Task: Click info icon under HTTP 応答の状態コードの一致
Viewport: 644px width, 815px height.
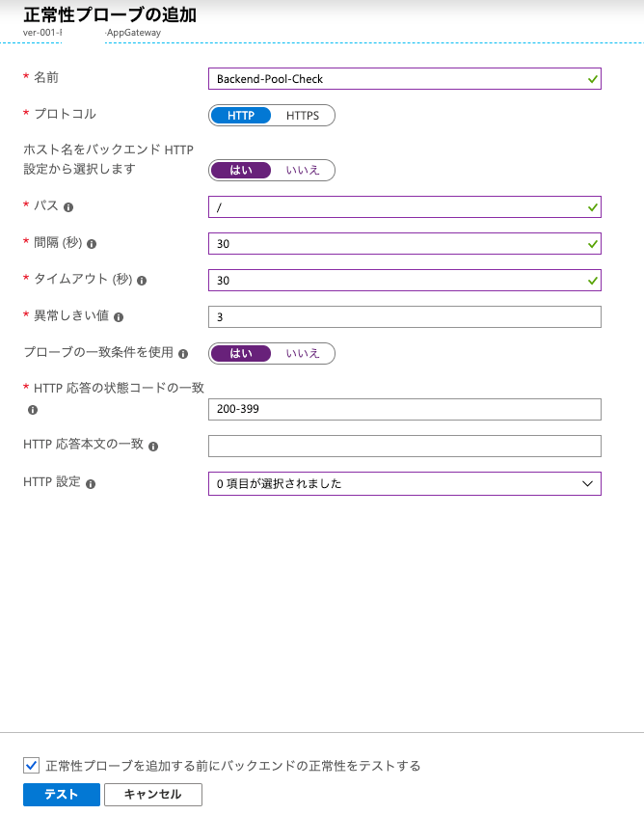Action: pyautogui.click(x=32, y=410)
